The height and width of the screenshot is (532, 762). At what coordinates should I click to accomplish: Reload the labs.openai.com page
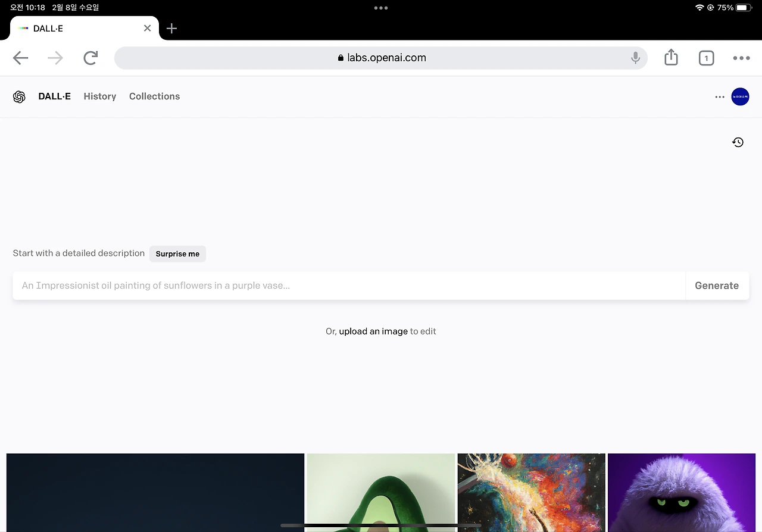click(90, 58)
